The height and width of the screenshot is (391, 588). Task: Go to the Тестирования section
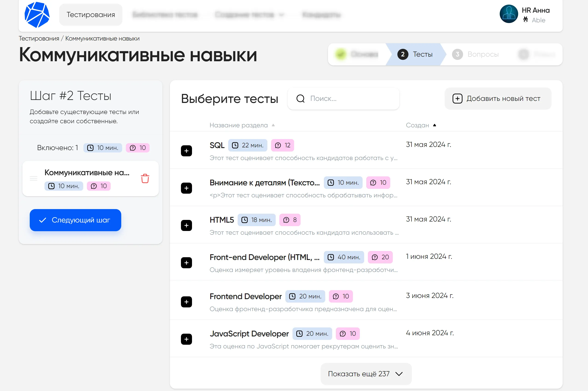[x=91, y=15]
